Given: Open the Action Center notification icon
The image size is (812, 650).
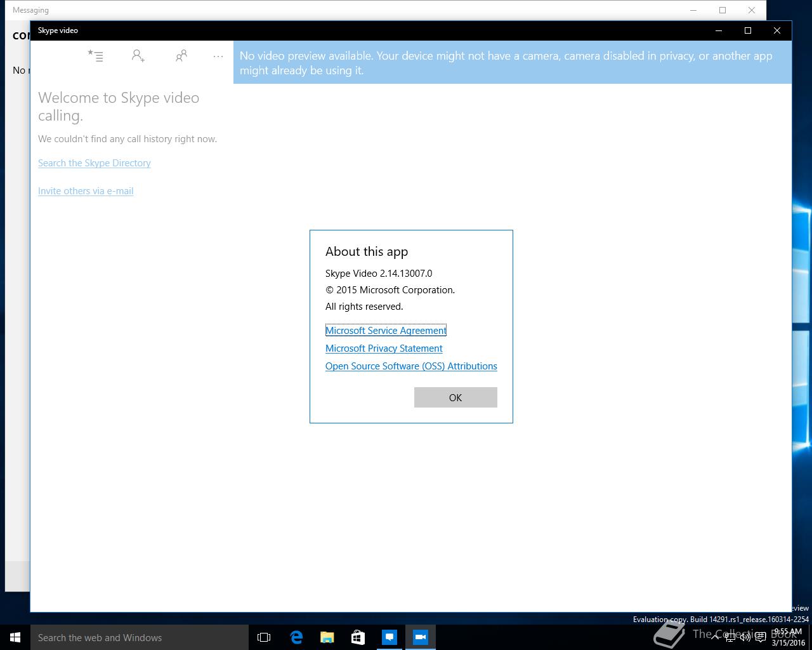Looking at the screenshot, I should point(761,637).
